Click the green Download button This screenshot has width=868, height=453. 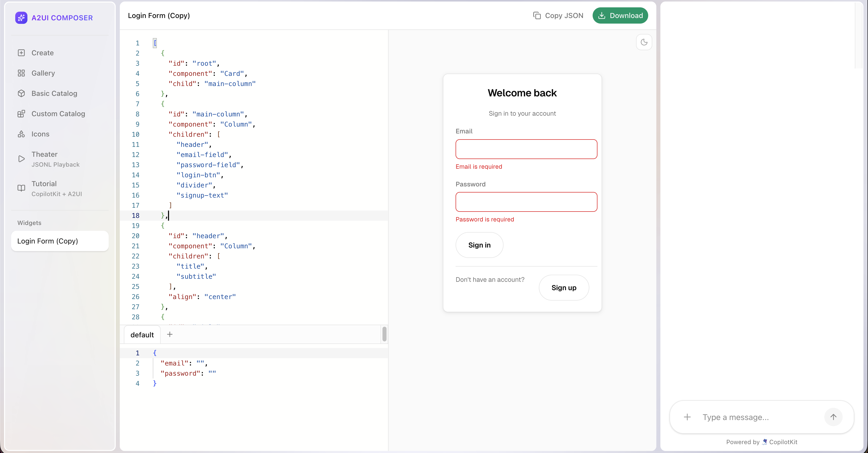[620, 15]
